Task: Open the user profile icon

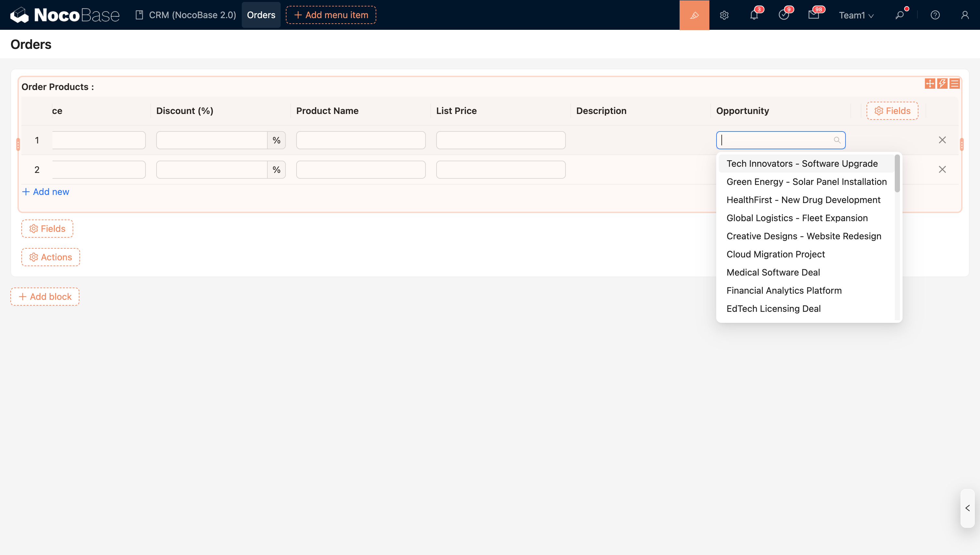Action: (965, 15)
